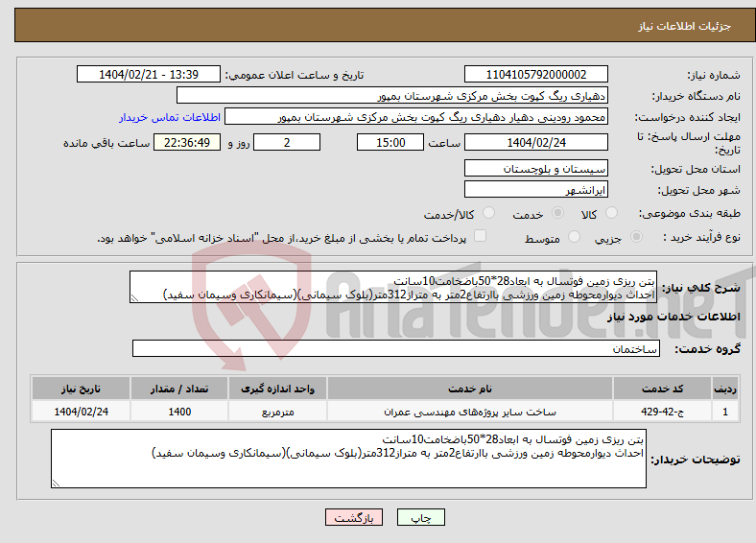Click the اطلاعات خدمات مورد نیاز section heading
Viewport: 756px width, 543px height.
(x=673, y=317)
